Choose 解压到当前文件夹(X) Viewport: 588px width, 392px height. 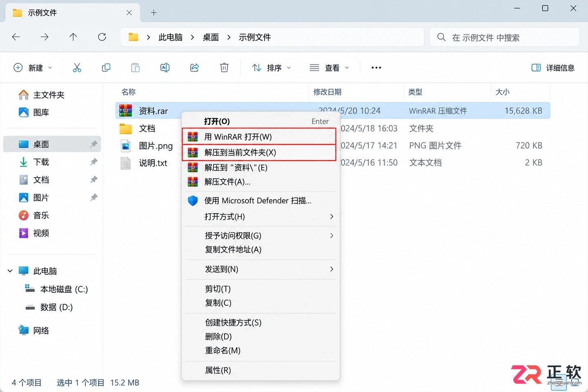[x=259, y=152]
